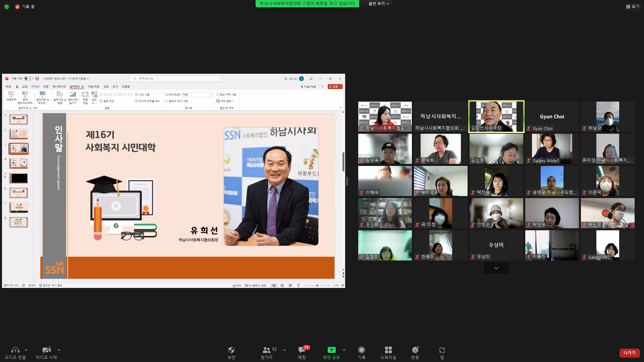
Task: Open the review (검토) ribbon tab
Action: (106, 86)
